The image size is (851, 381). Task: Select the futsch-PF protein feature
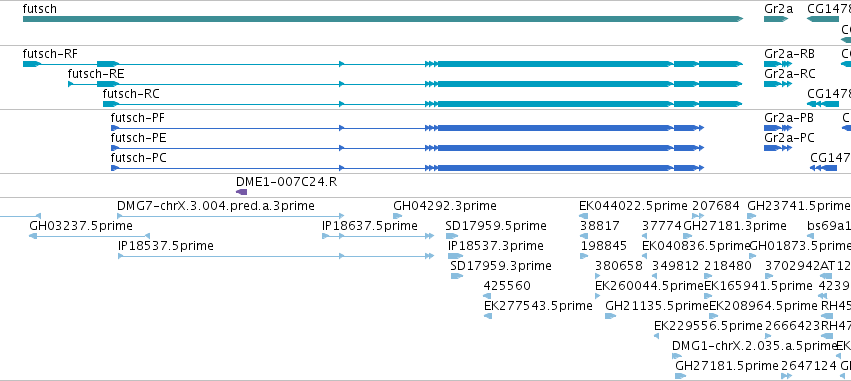[407, 128]
